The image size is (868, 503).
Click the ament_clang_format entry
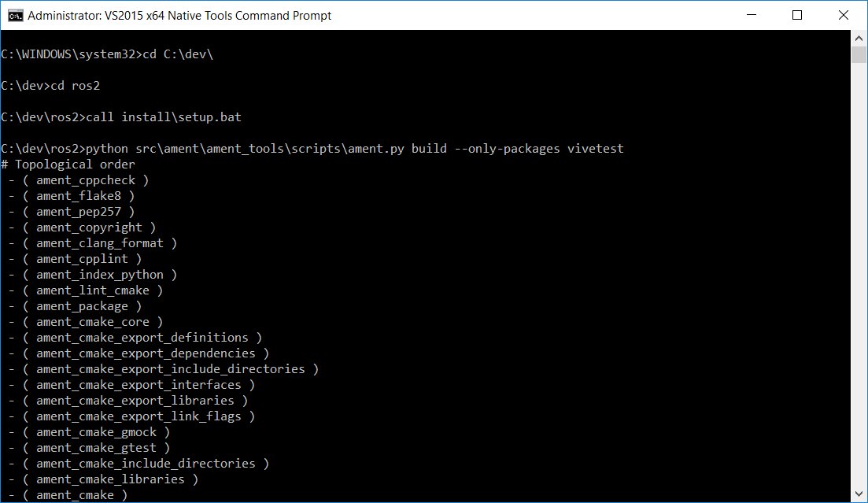point(100,243)
